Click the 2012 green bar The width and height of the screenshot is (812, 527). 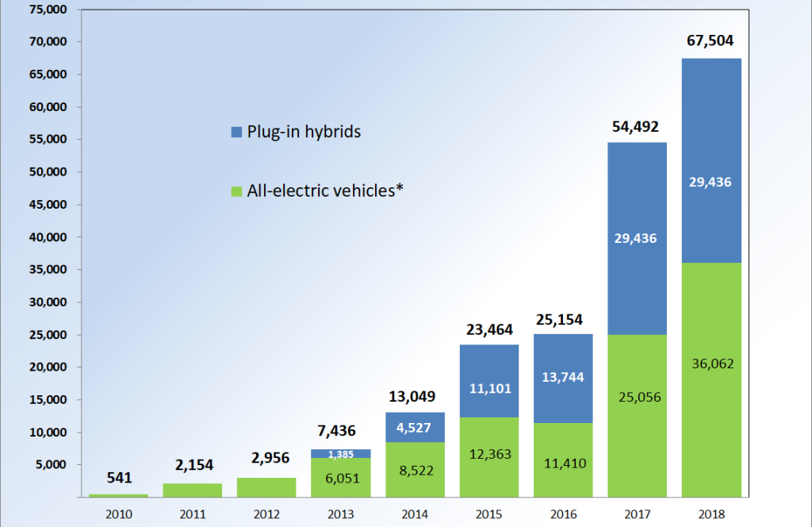[266, 487]
